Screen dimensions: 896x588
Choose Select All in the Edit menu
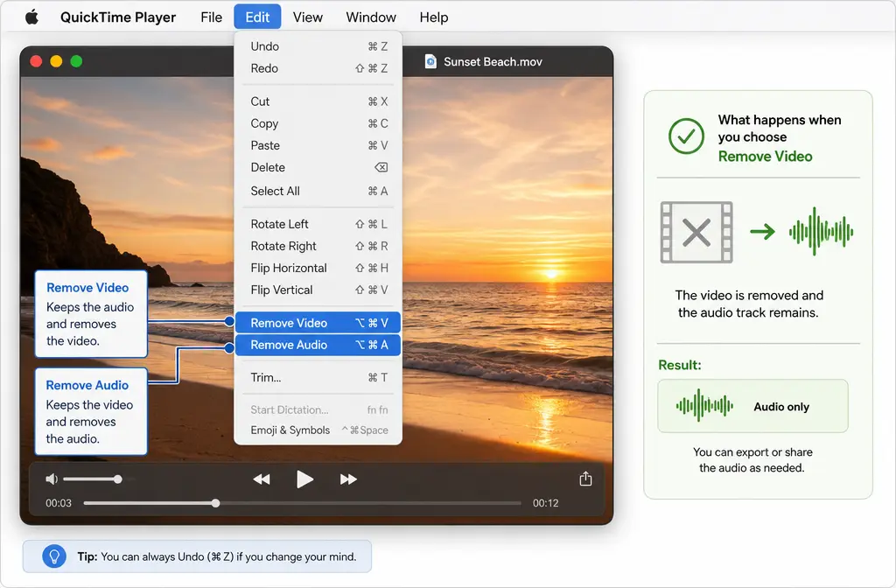click(x=318, y=191)
